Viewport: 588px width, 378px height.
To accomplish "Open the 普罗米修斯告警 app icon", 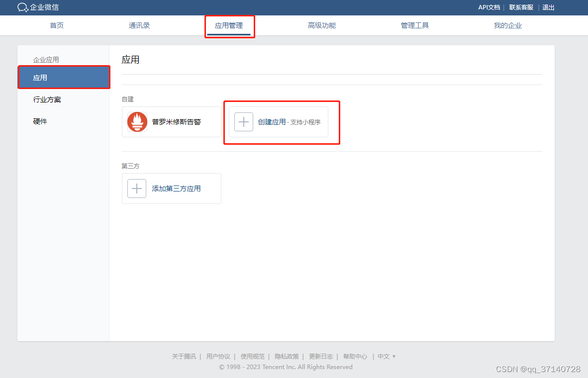I will point(137,122).
